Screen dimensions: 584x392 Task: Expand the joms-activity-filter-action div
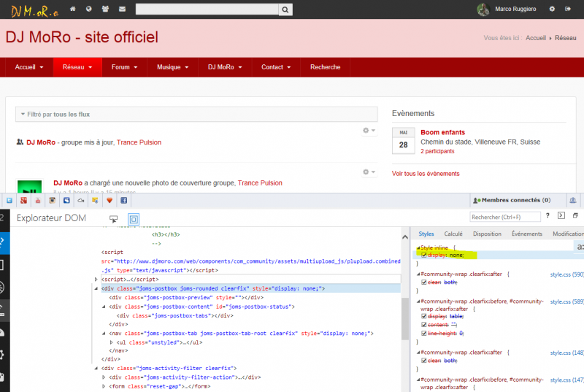point(104,377)
